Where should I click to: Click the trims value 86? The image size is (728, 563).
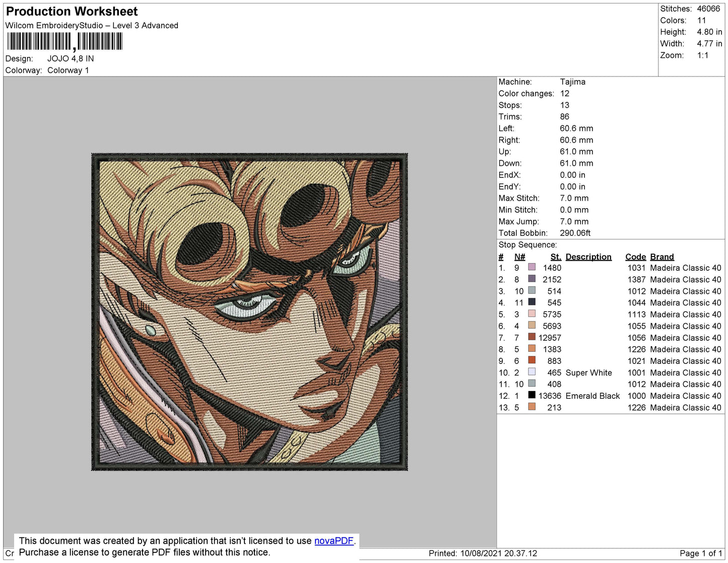coord(565,116)
